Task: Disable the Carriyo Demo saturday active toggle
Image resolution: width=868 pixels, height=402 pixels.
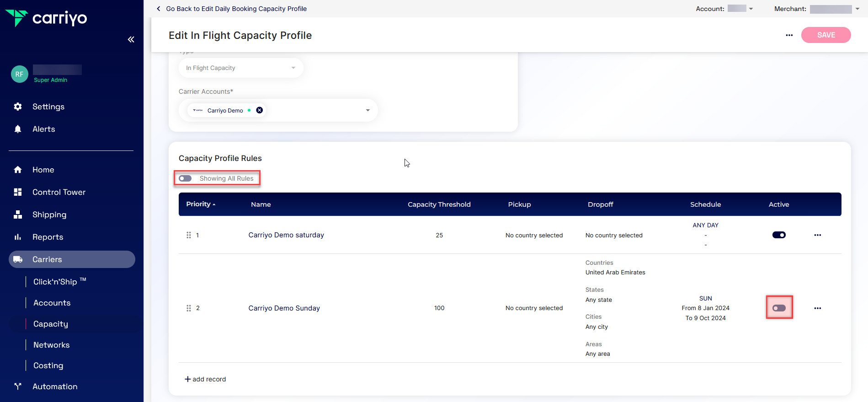Action: click(779, 235)
